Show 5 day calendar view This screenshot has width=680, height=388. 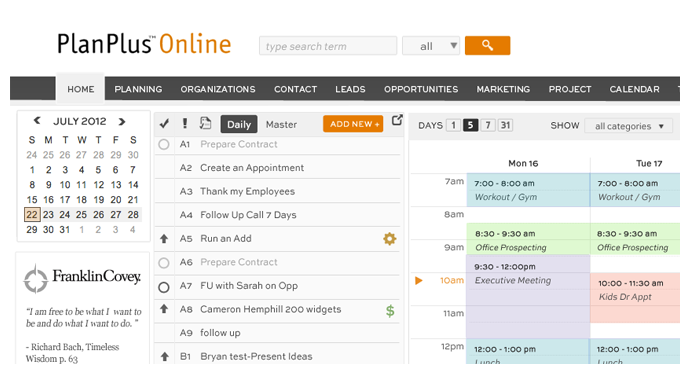click(471, 125)
